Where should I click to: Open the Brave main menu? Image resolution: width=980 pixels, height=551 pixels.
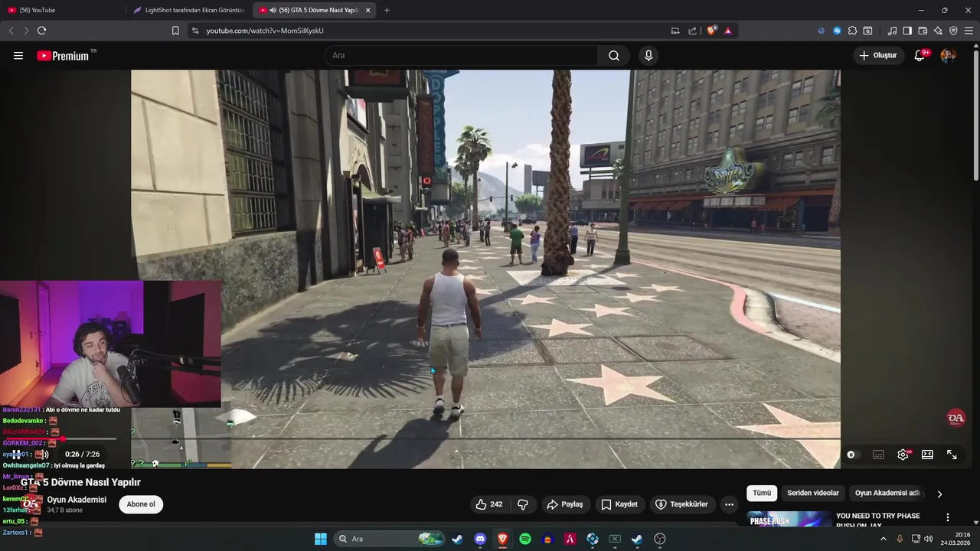969,31
